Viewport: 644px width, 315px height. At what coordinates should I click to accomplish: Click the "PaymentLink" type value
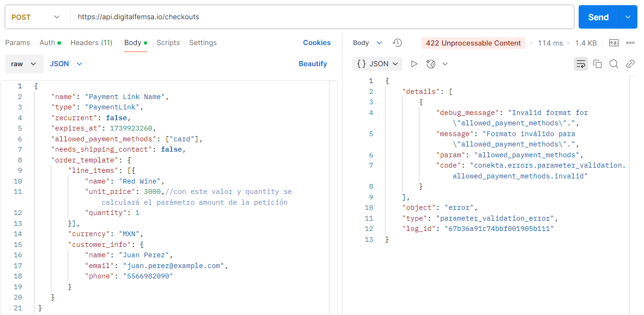(112, 107)
